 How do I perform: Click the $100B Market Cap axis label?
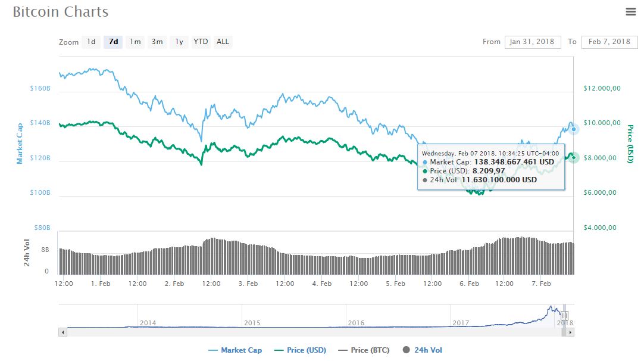40,192
